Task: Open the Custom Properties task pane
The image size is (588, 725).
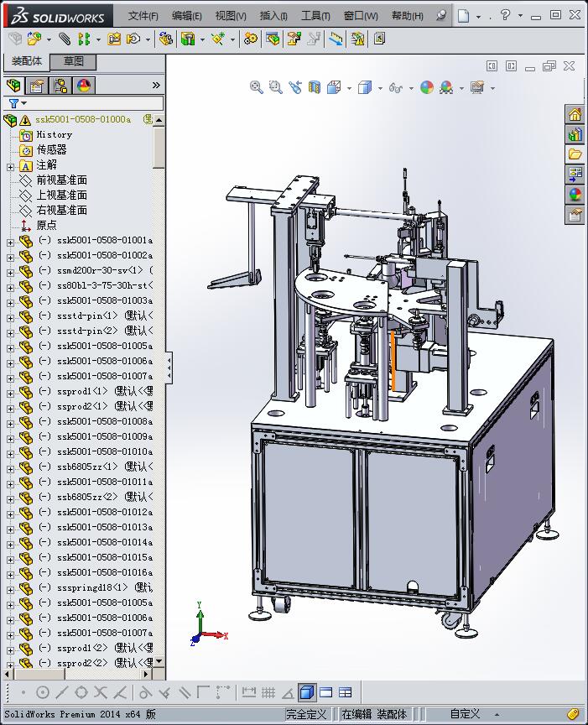Action: pyautogui.click(x=575, y=215)
